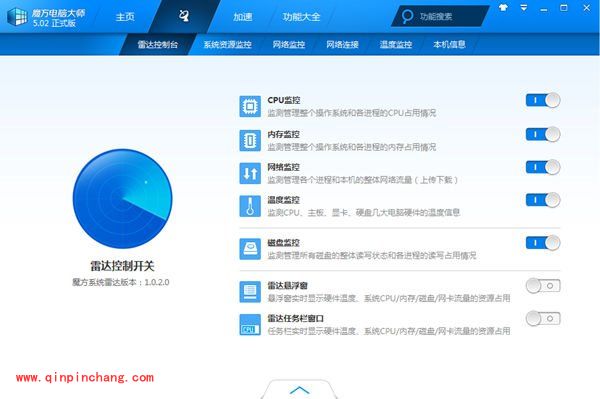
Task: Focus the 功能搜索 search field
Action: 440,16
